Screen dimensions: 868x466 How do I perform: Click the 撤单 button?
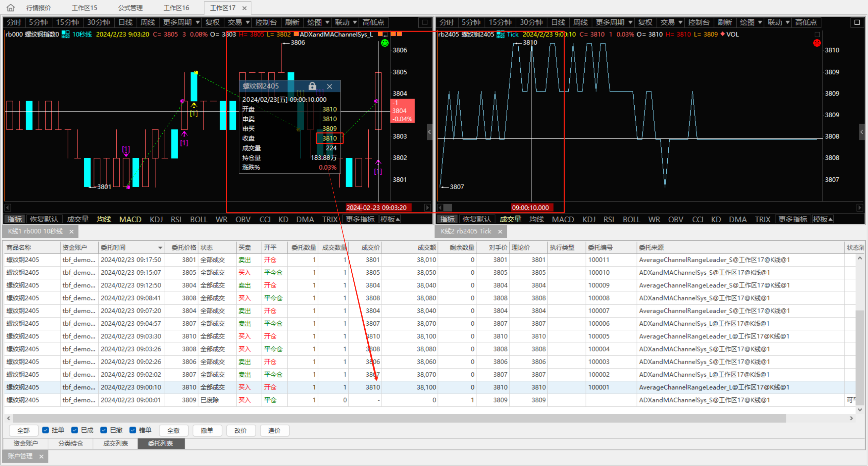pos(207,431)
